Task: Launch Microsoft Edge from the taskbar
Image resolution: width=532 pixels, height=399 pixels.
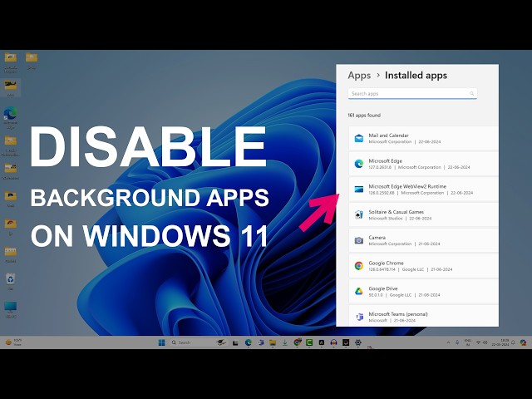Action: coord(248,342)
